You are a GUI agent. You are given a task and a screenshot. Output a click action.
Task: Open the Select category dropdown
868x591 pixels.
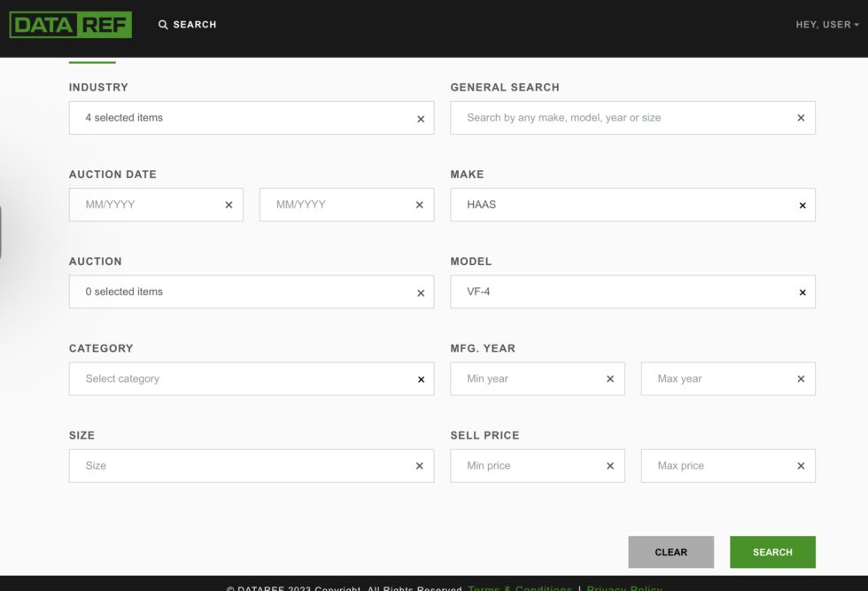(221, 378)
